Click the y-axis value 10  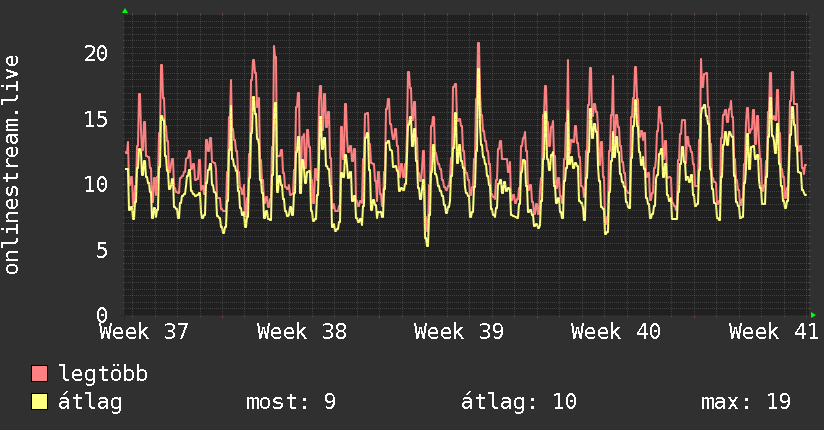96,185
